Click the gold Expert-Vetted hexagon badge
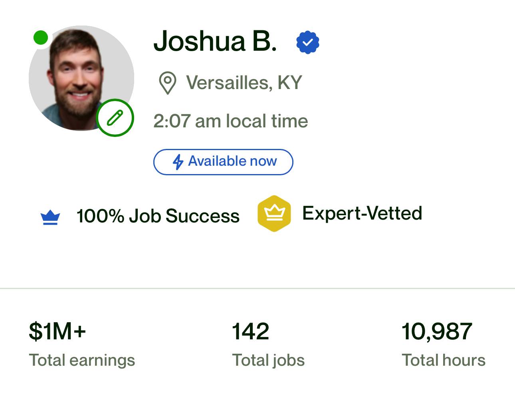Image resolution: width=515 pixels, height=420 pixels. click(274, 214)
